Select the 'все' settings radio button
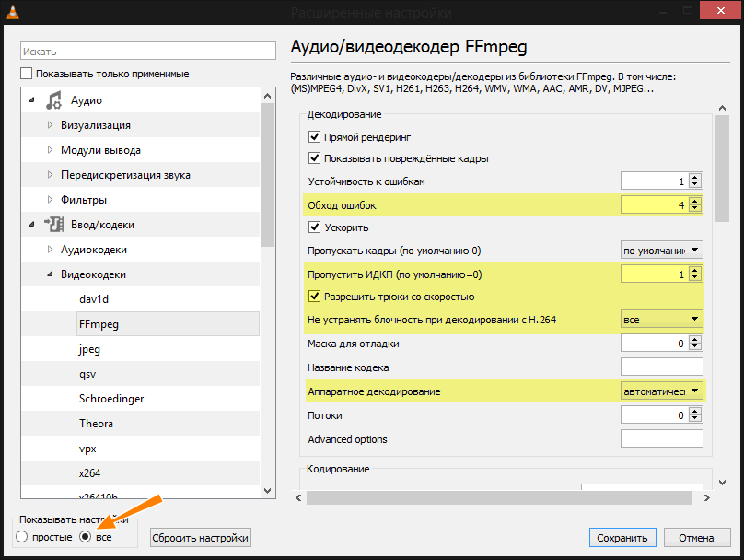This screenshot has width=744, height=560. pyautogui.click(x=85, y=537)
